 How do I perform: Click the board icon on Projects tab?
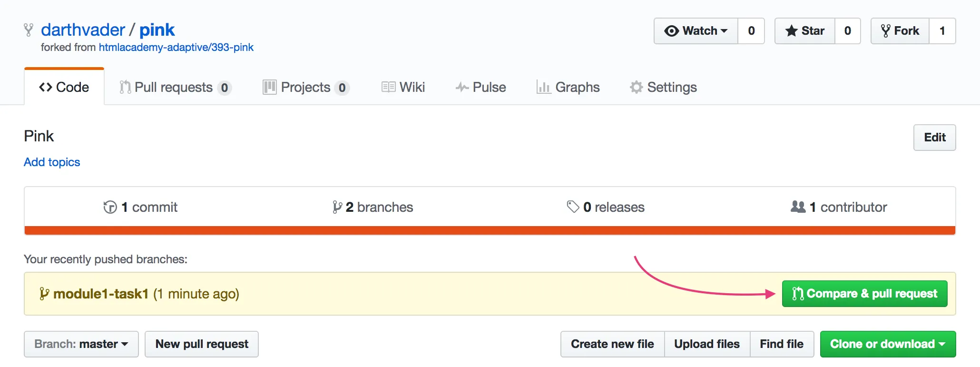tap(270, 87)
